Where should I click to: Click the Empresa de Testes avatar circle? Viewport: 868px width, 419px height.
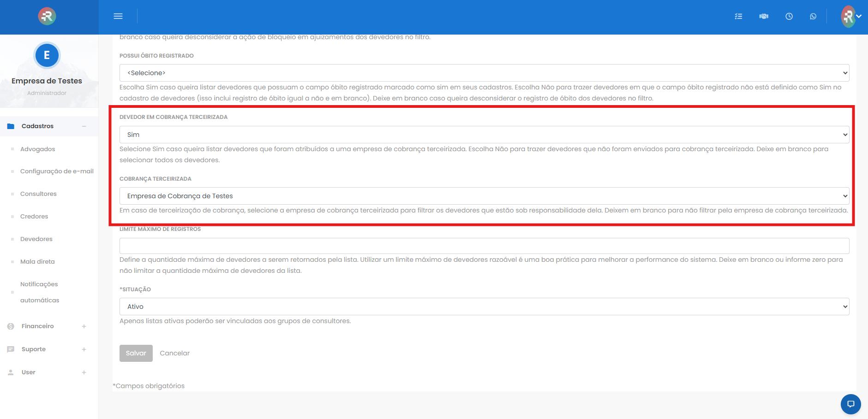point(47,55)
